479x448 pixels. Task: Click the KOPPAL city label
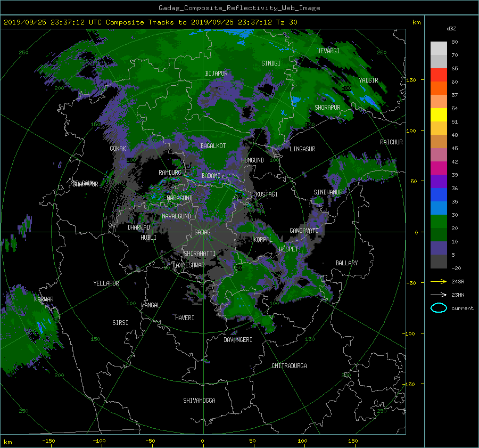click(x=263, y=240)
